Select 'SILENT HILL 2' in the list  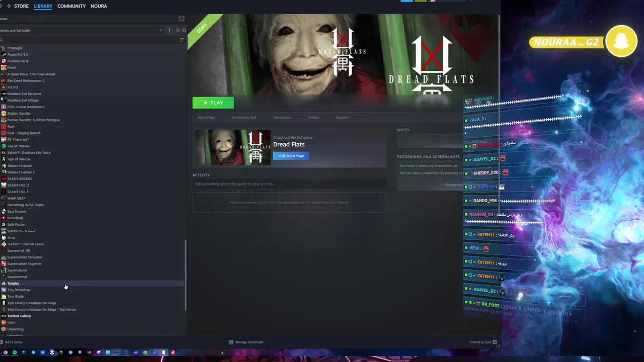click(18, 185)
